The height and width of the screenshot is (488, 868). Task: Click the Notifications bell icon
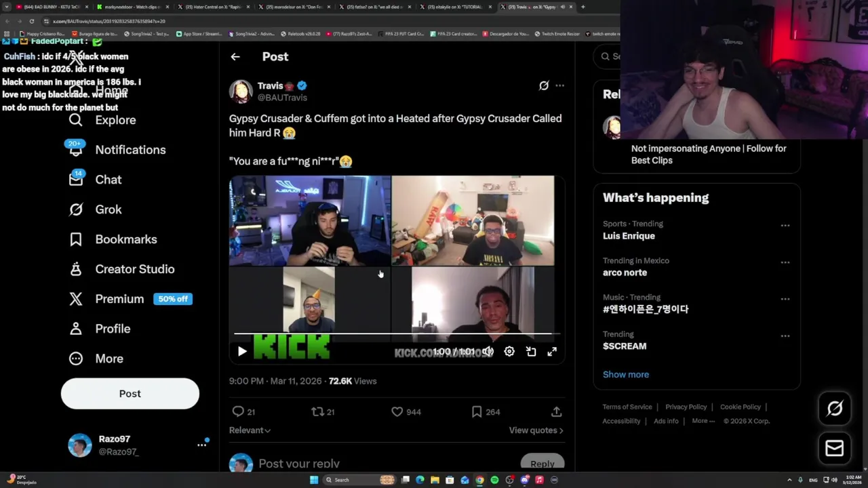[x=75, y=150]
